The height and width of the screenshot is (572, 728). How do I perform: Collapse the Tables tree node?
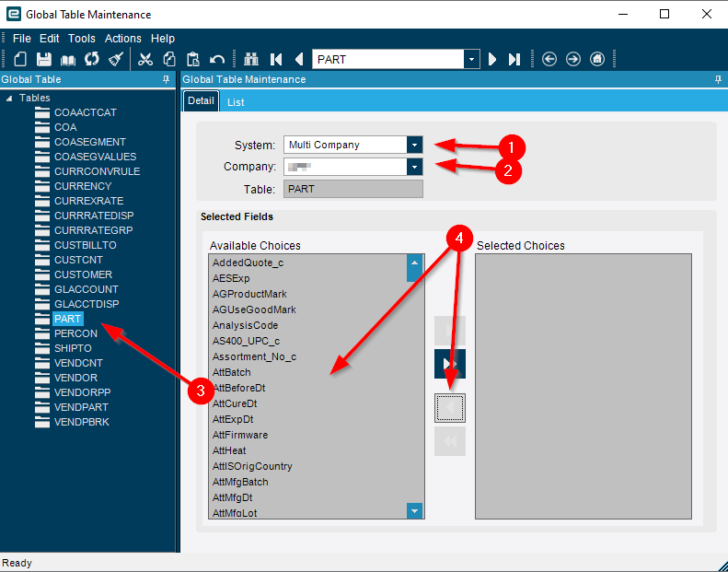click(8, 98)
